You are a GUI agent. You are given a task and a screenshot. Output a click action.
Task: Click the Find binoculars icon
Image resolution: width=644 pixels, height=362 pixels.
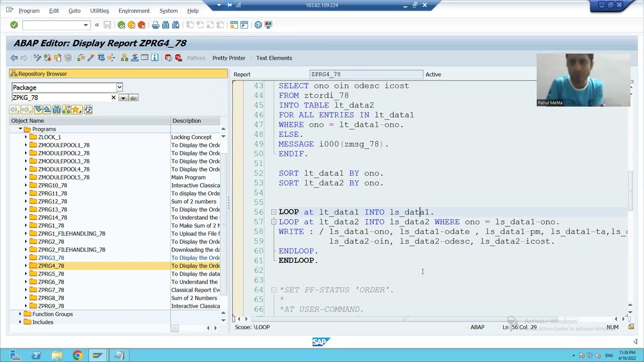[166, 25]
